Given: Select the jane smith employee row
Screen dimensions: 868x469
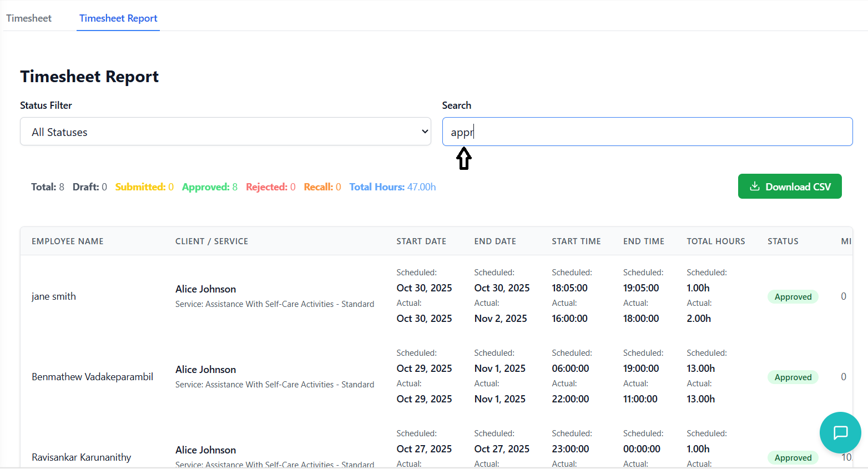Looking at the screenshot, I should (54, 296).
